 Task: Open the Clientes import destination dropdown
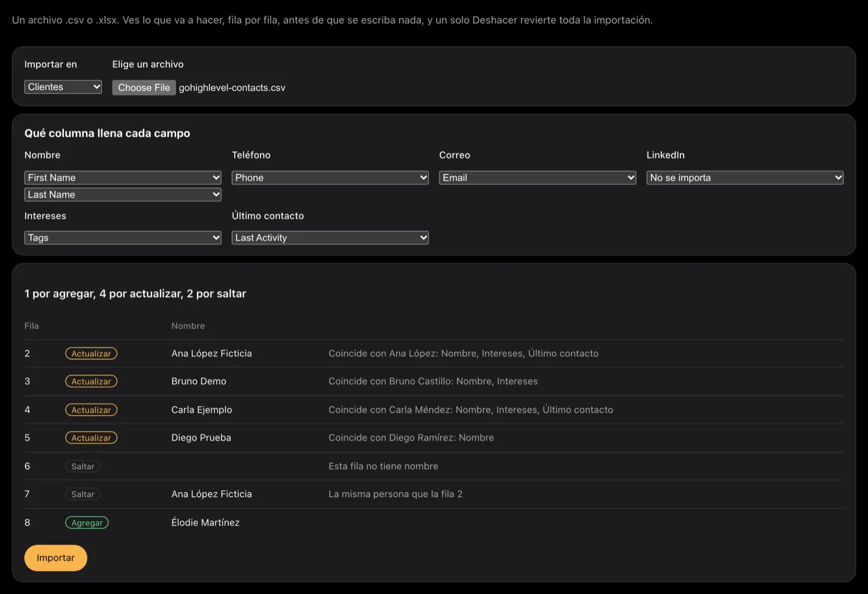(63, 87)
